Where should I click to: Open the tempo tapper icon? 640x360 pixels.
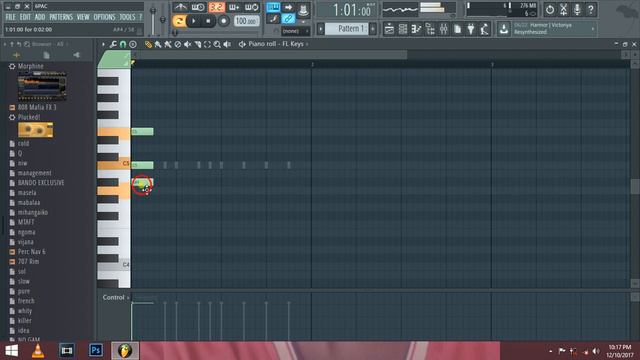484,29
